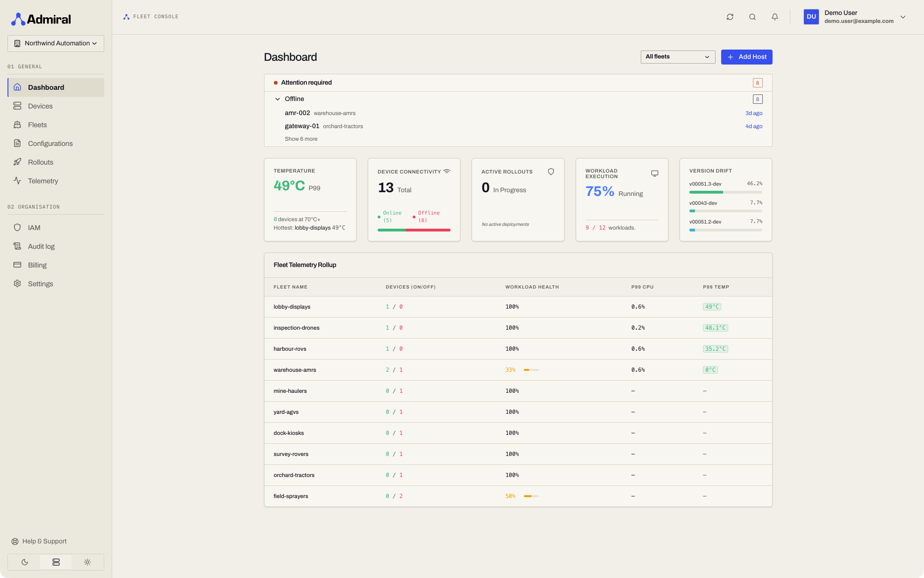The image size is (924, 578).
Task: Click the DU user avatar
Action: pos(811,17)
